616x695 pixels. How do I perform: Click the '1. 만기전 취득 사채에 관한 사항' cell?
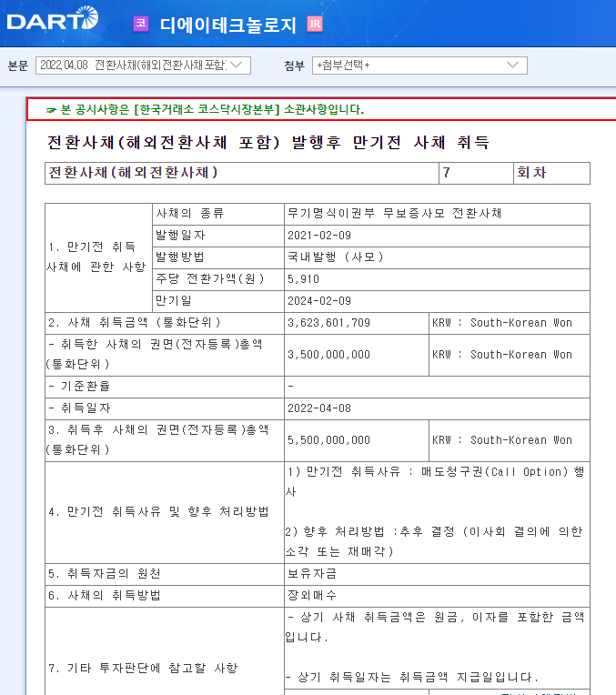pyautogui.click(x=98, y=257)
